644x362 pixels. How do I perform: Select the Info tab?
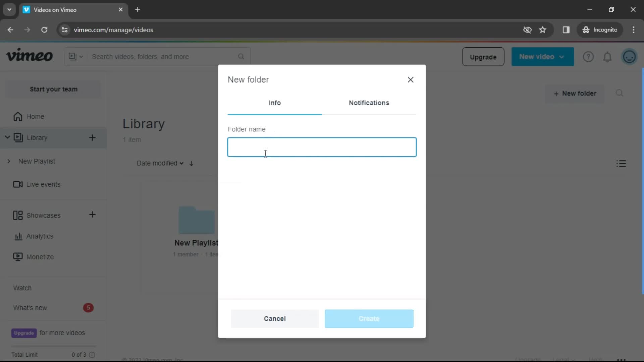[275, 103]
